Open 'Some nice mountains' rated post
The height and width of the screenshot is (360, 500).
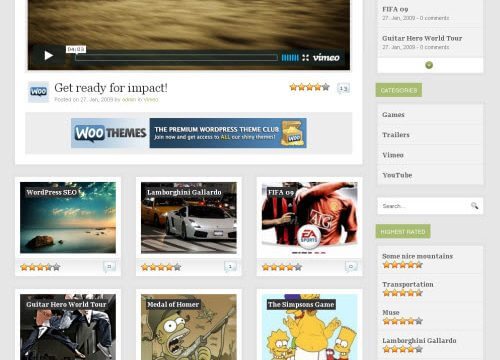tap(418, 256)
